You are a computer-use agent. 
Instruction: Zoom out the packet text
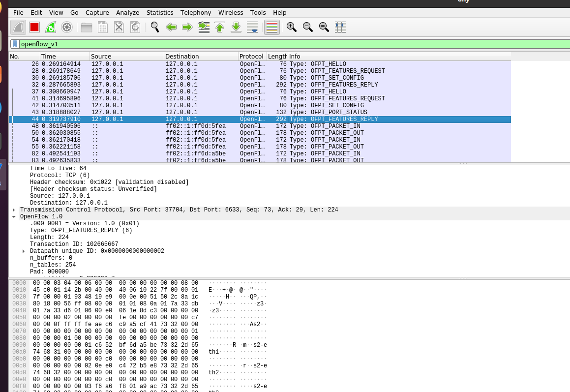[x=308, y=27]
